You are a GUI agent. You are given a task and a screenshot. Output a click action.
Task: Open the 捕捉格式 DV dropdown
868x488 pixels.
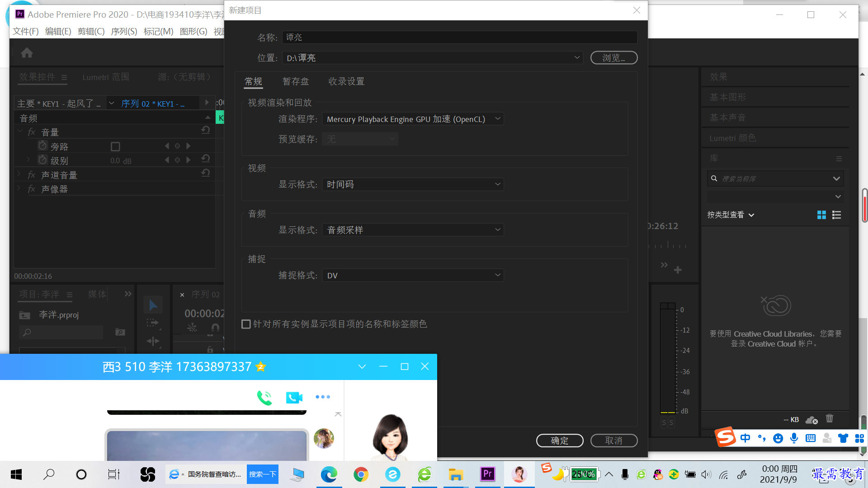coord(413,275)
